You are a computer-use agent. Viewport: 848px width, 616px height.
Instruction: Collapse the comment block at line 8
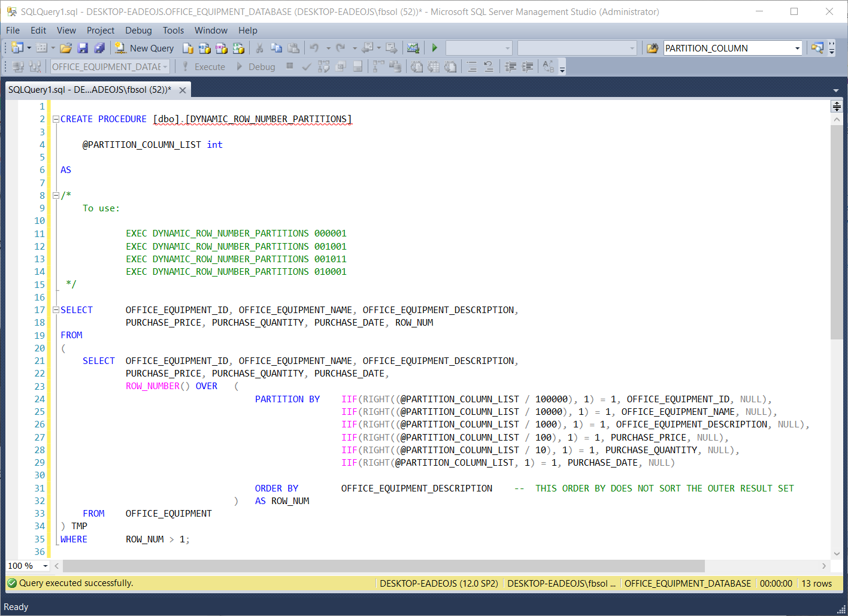tap(56, 195)
